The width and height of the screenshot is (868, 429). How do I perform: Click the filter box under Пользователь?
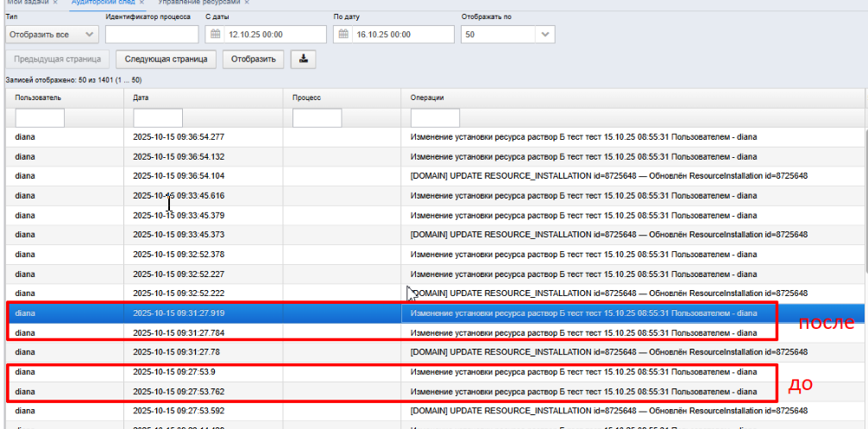40,118
